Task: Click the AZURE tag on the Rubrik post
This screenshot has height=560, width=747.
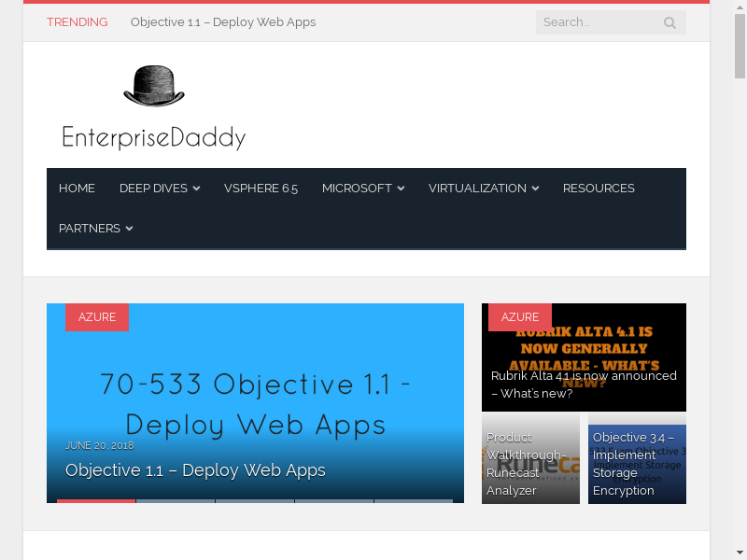Action: [520, 317]
